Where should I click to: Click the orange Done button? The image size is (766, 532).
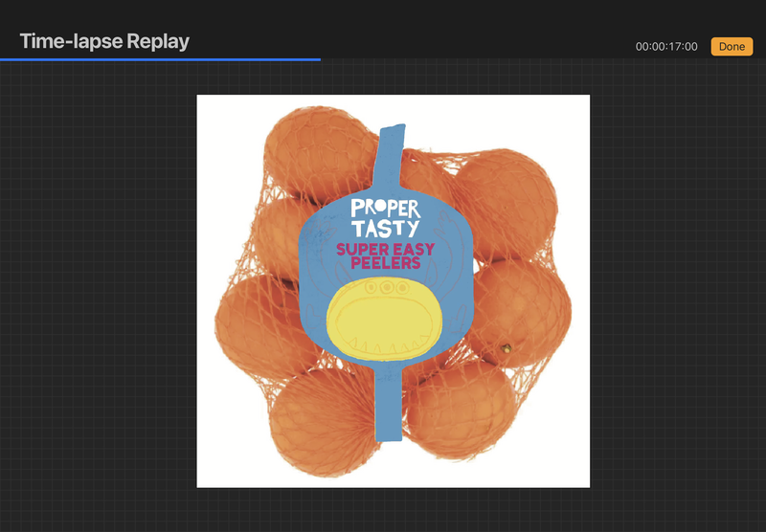[732, 46]
